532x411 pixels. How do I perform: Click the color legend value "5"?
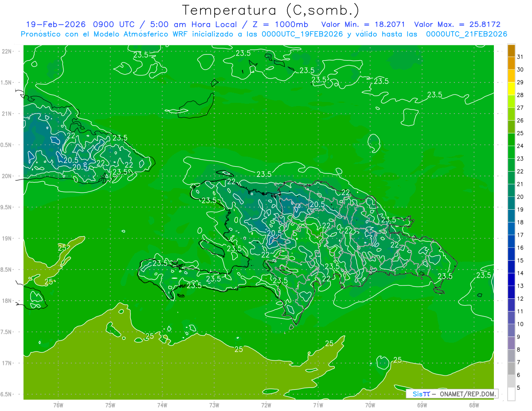pyautogui.click(x=519, y=388)
